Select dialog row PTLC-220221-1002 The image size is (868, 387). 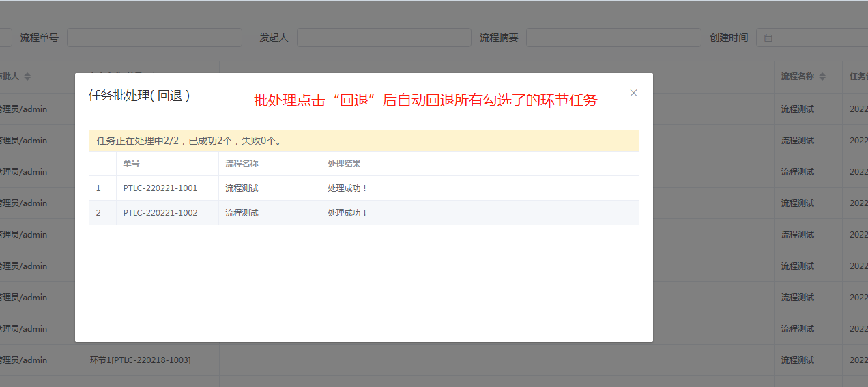(x=160, y=213)
